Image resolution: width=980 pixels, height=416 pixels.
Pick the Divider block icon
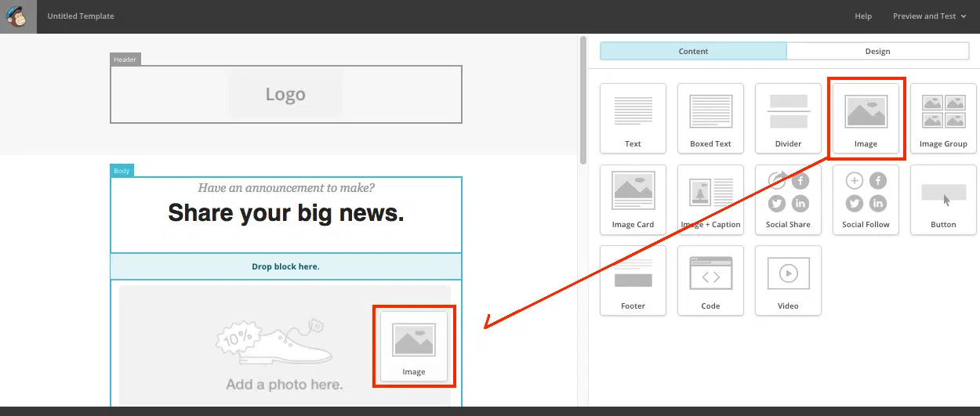point(788,118)
